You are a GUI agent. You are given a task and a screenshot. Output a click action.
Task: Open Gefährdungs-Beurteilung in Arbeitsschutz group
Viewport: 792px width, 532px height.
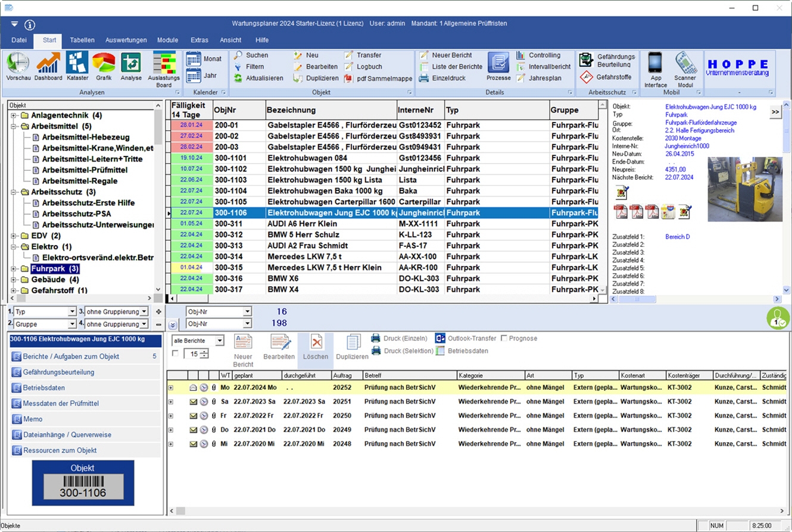609,60
